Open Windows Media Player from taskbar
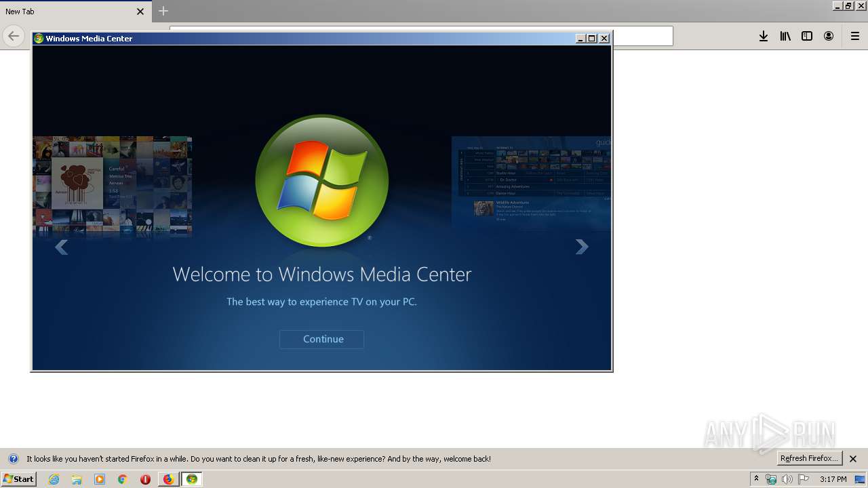This screenshot has width=868, height=488. (100, 479)
